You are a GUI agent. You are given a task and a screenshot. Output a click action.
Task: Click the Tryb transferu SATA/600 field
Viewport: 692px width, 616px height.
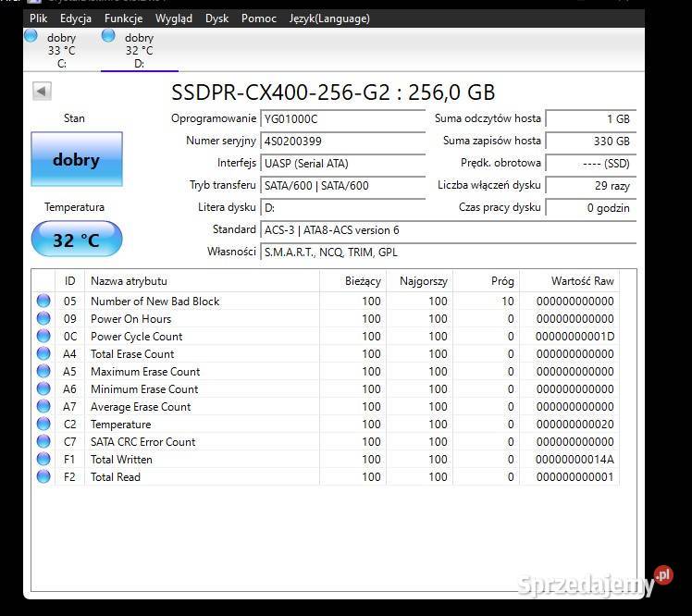pos(342,185)
